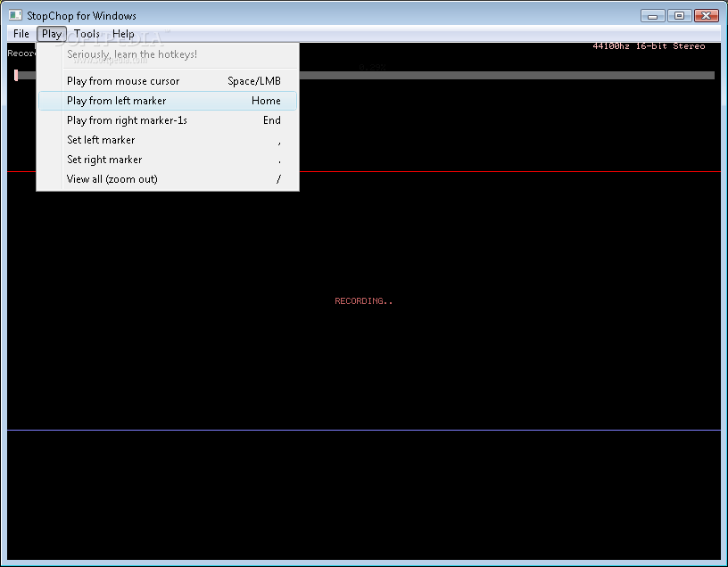Maximize the StopChop window
728x567 pixels.
(679, 16)
